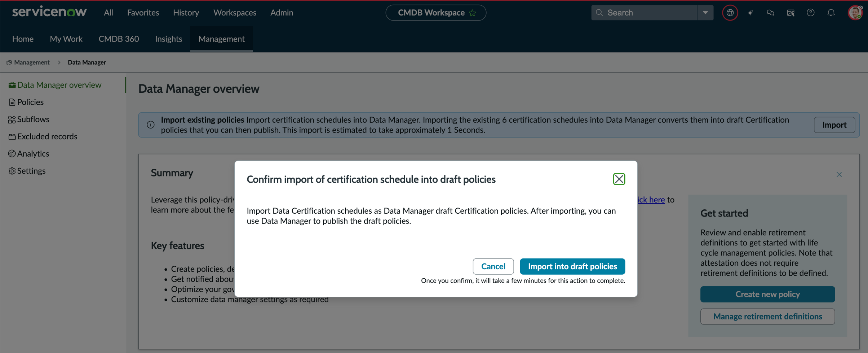Click the Summary heading
Screen dimensions: 868x353
click(x=172, y=173)
